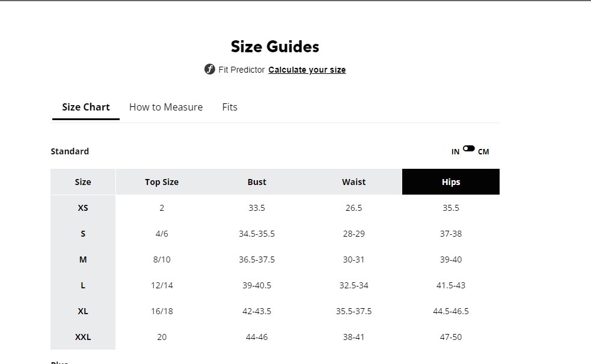Viewport: 591px width, 364px height.
Task: Select the S size row label
Action: pos(83,234)
